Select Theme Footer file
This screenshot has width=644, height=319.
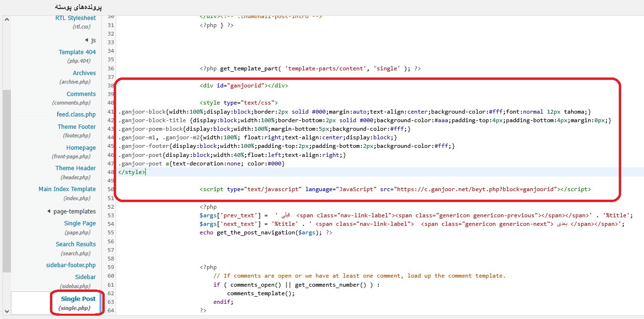coord(77,127)
